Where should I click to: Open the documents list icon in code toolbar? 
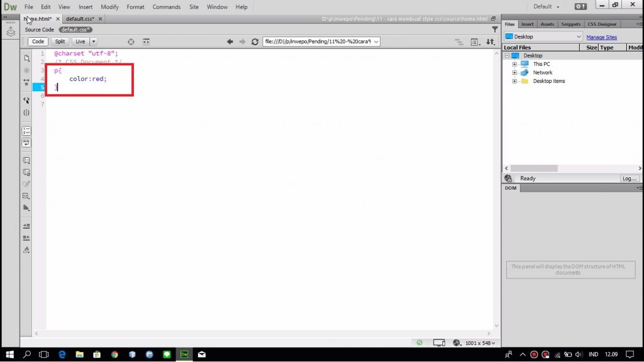coord(26,58)
